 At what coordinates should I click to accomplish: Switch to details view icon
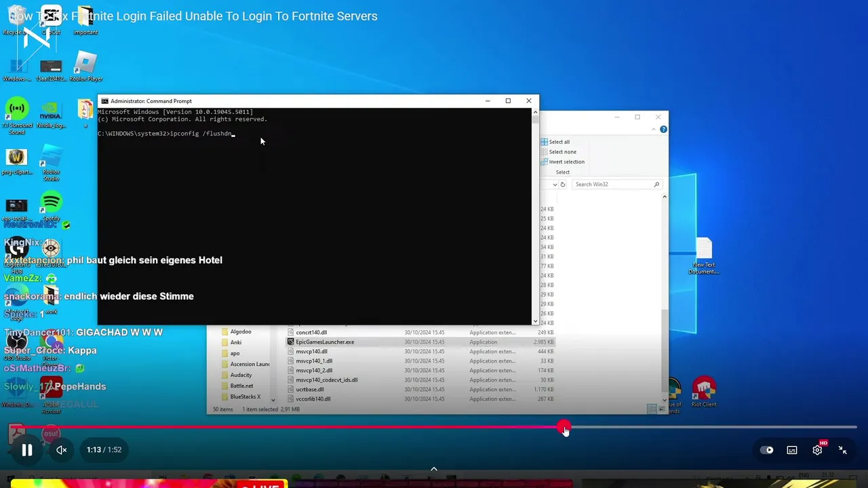tap(650, 409)
